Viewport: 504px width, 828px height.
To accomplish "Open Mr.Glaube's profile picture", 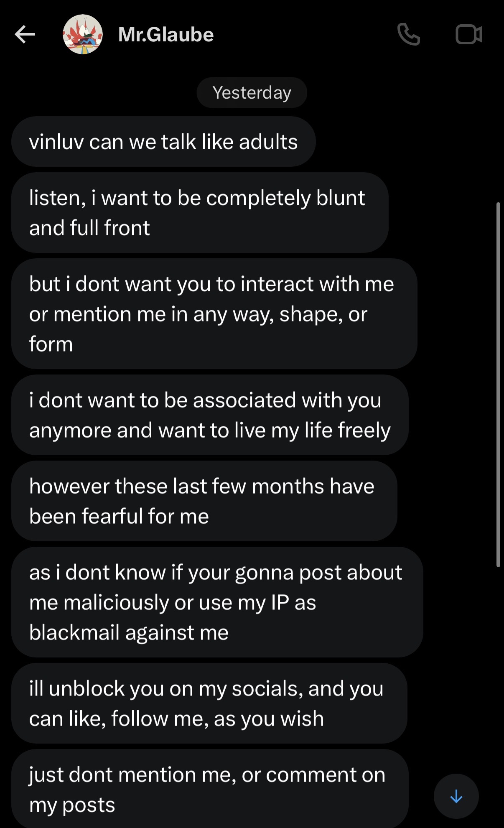I will tap(83, 34).
